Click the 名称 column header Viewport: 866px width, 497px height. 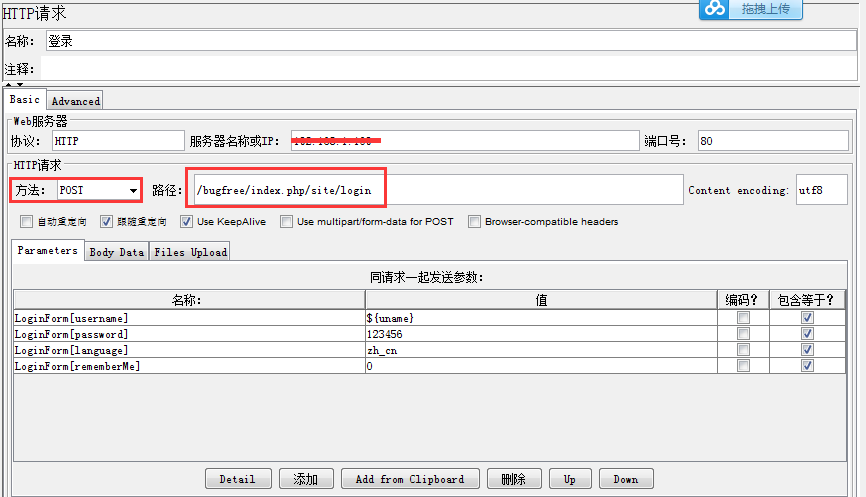(189, 300)
